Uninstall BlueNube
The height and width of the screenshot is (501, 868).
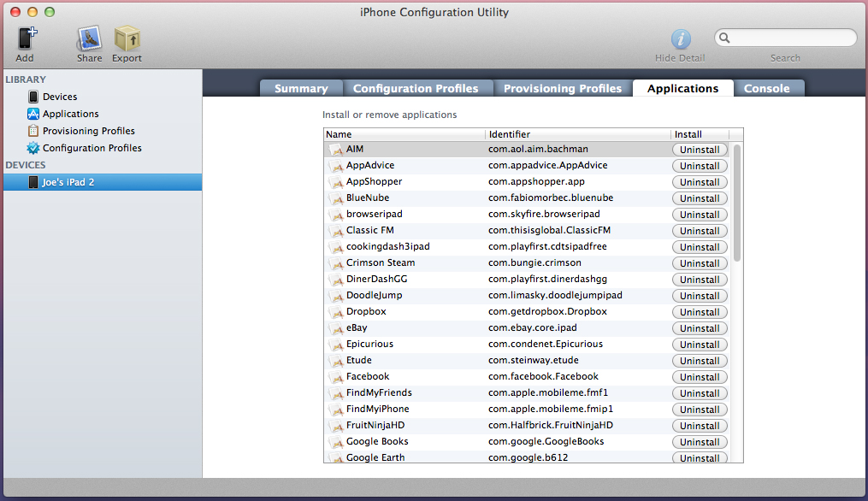pos(700,198)
